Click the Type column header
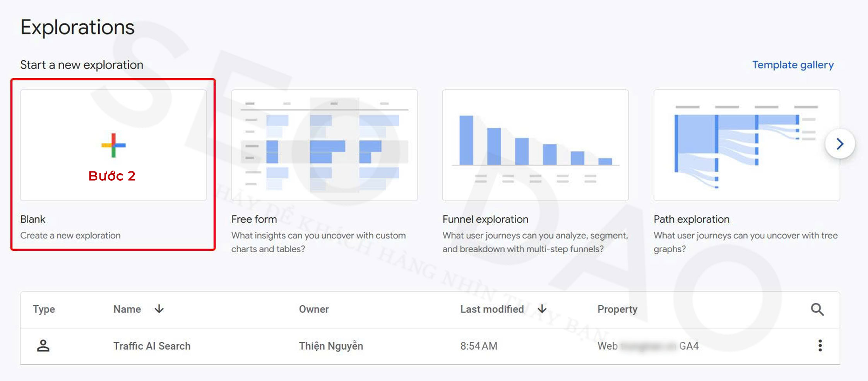The width and height of the screenshot is (868, 381). 44,309
